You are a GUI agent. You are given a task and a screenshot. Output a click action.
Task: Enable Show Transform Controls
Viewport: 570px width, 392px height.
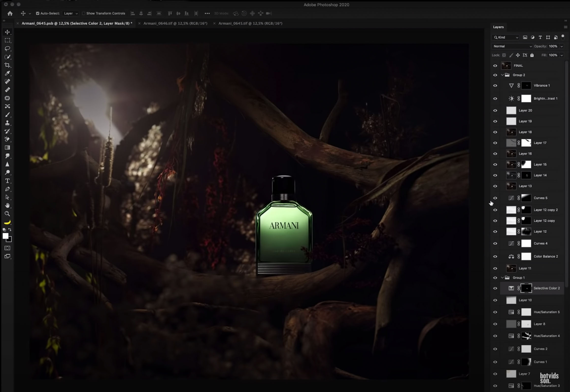click(84, 14)
